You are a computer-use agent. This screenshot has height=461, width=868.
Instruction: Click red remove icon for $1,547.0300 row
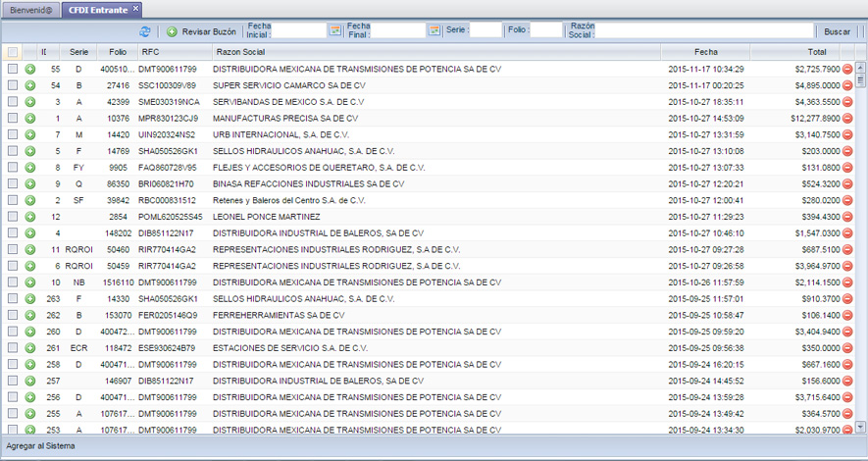click(x=847, y=233)
